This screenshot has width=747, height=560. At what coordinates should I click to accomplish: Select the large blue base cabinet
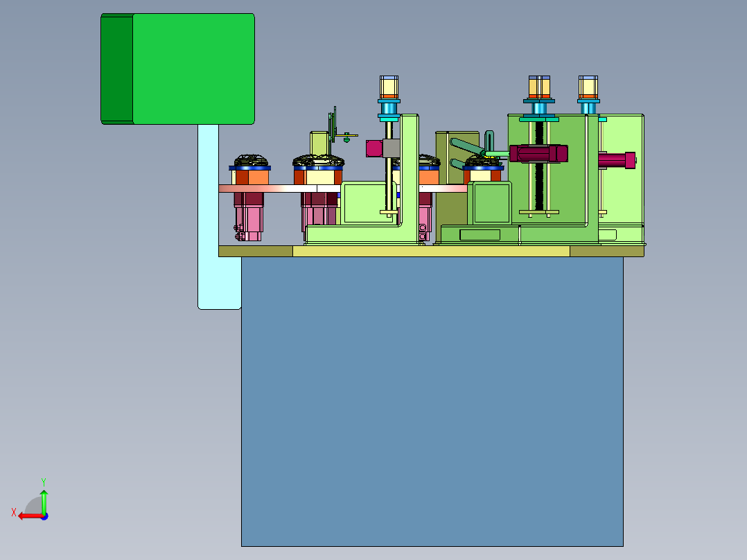tap(432, 401)
